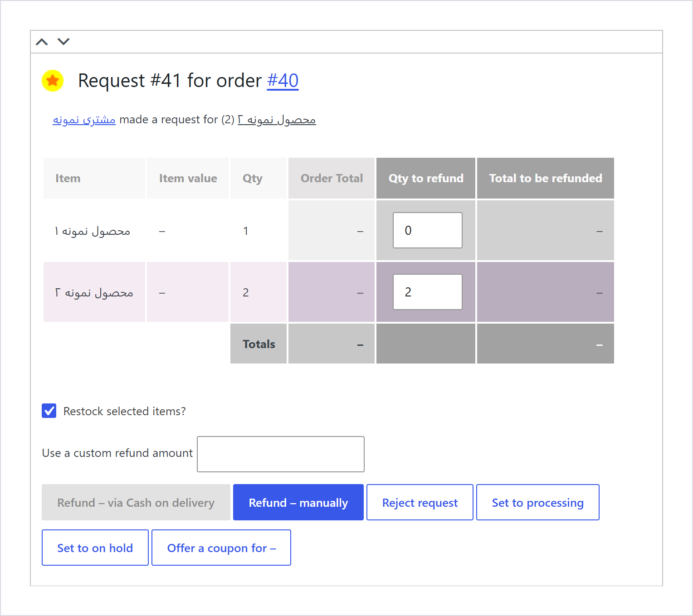Screen dimensions: 693x616
Task: Set the request to processing
Action: point(538,502)
